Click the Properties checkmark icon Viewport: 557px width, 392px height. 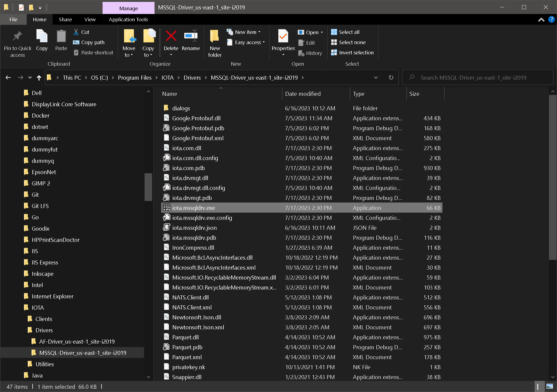pyautogui.click(x=283, y=36)
